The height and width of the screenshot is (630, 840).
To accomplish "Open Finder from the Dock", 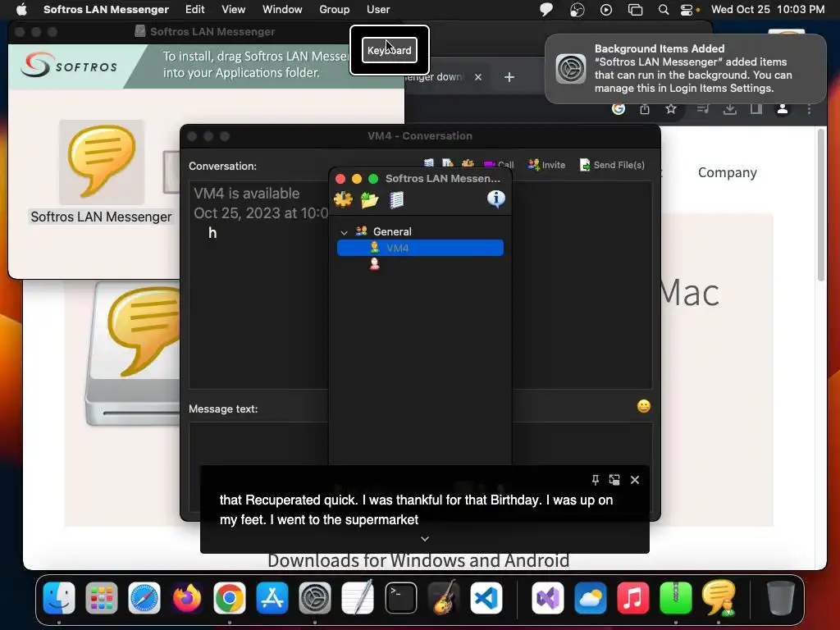I will (x=59, y=598).
